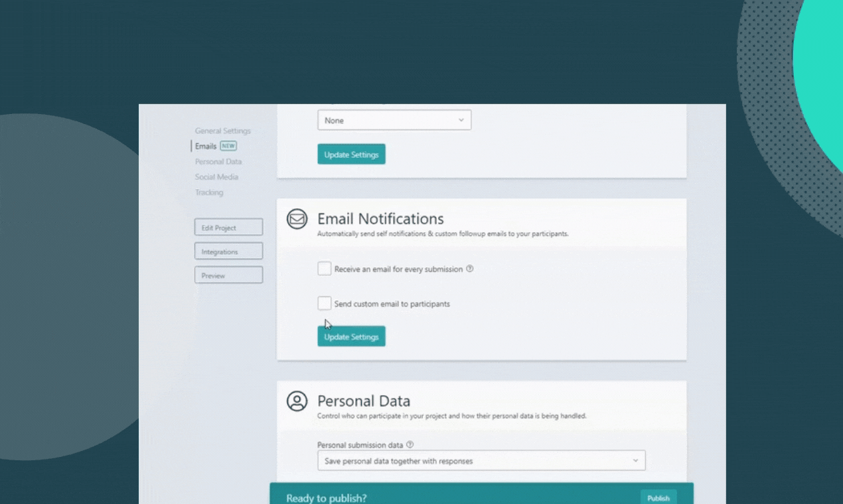Enable Receive an email for every submission
The width and height of the screenshot is (843, 504).
[x=324, y=269]
